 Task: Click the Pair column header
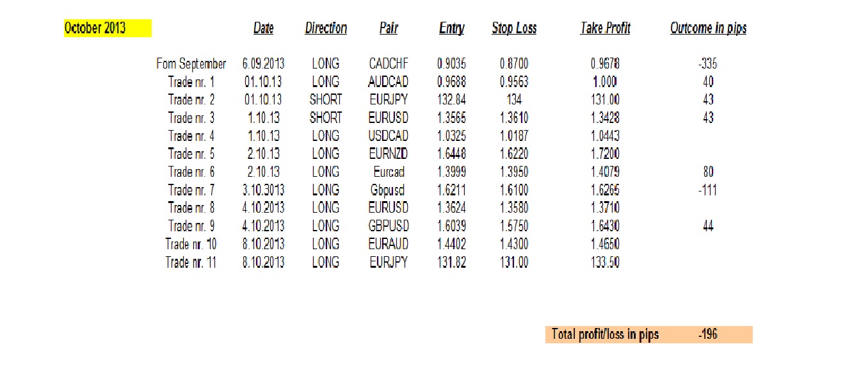point(389,28)
